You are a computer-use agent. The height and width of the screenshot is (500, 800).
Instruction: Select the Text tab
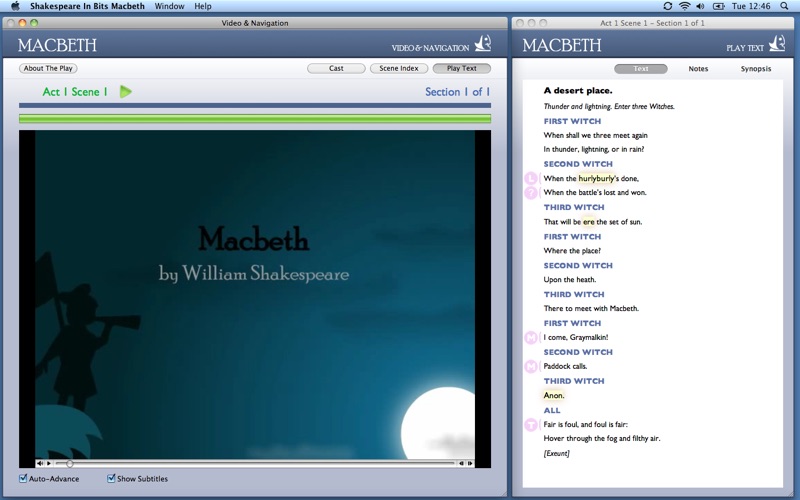pyautogui.click(x=641, y=69)
